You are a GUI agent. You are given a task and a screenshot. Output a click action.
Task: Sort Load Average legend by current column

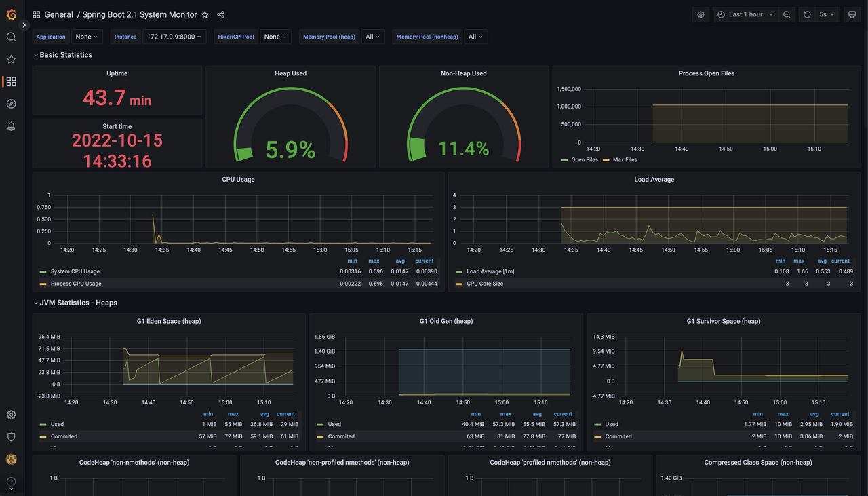[x=840, y=261]
